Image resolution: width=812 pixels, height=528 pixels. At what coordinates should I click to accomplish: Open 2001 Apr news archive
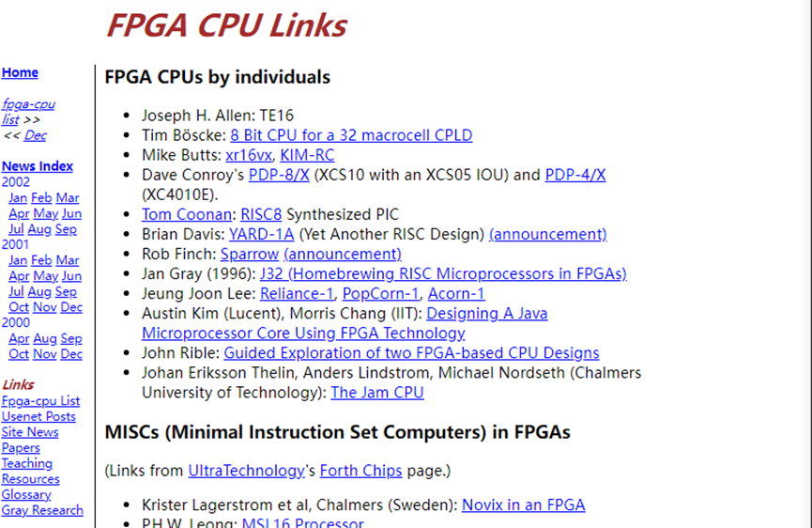click(x=19, y=276)
